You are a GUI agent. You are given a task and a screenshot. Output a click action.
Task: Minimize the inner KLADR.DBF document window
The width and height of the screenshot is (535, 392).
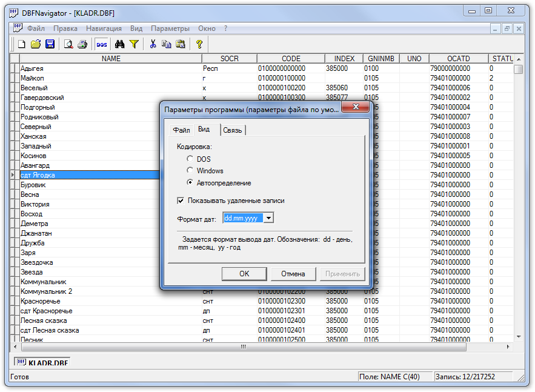[495, 28]
